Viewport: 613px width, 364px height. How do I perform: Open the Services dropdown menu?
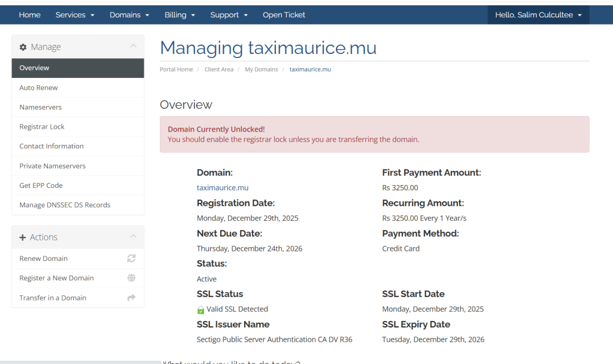75,15
